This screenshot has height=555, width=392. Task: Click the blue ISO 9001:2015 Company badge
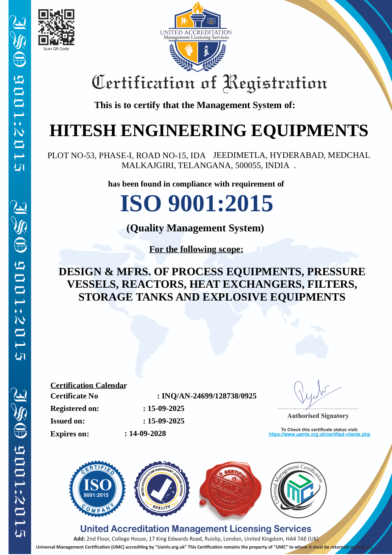coord(97,489)
